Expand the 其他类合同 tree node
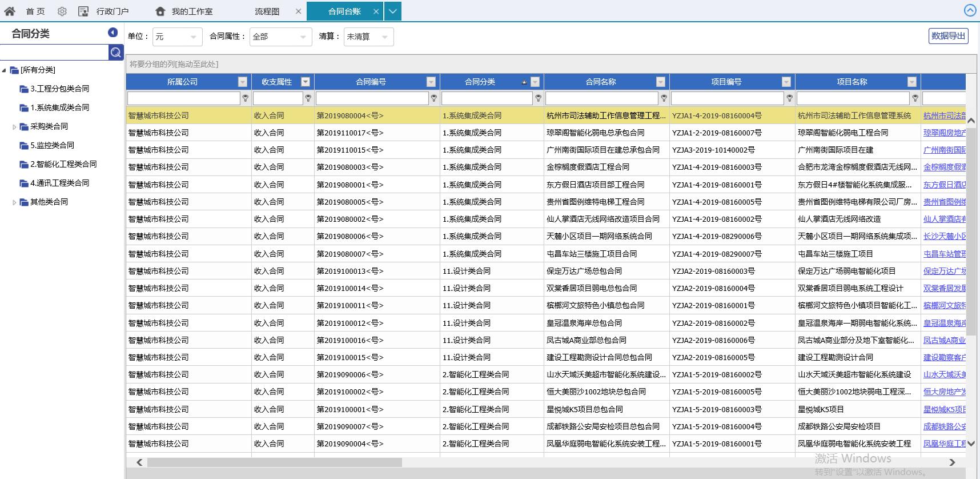 14,202
